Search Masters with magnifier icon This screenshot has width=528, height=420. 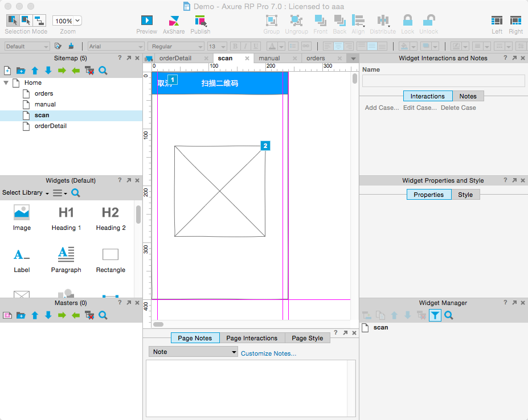coord(103,315)
